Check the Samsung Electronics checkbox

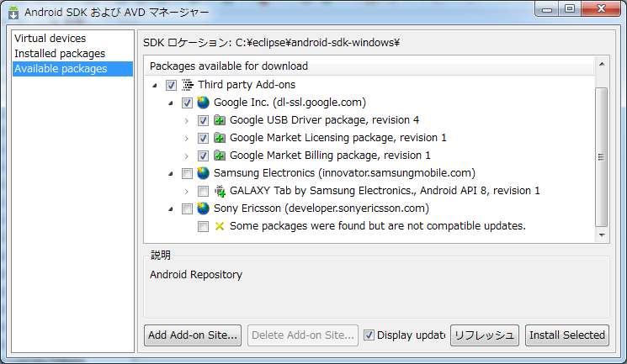click(x=188, y=173)
